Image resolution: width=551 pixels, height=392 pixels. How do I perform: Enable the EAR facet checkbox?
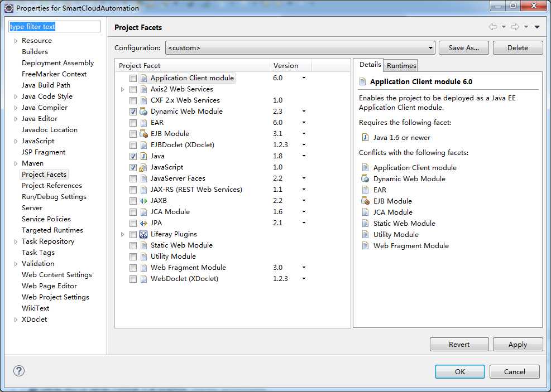(x=133, y=123)
